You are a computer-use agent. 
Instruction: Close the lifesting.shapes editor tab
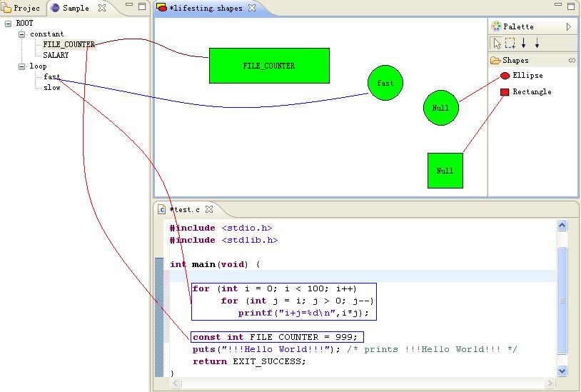(252, 7)
